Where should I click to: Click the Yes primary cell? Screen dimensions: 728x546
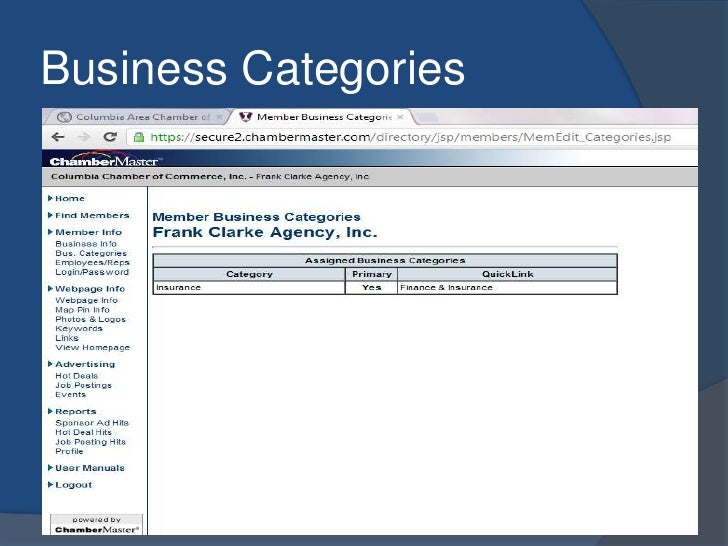tap(372, 287)
